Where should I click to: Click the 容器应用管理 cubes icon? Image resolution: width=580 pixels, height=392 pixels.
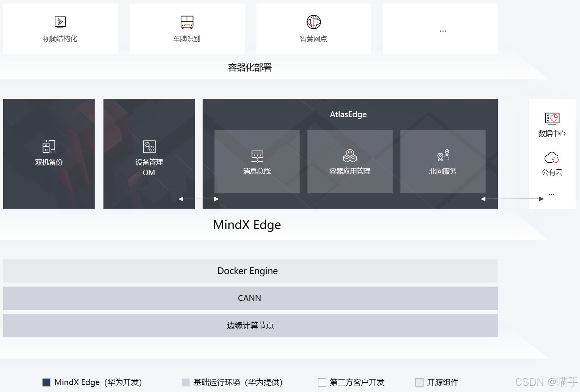click(350, 156)
